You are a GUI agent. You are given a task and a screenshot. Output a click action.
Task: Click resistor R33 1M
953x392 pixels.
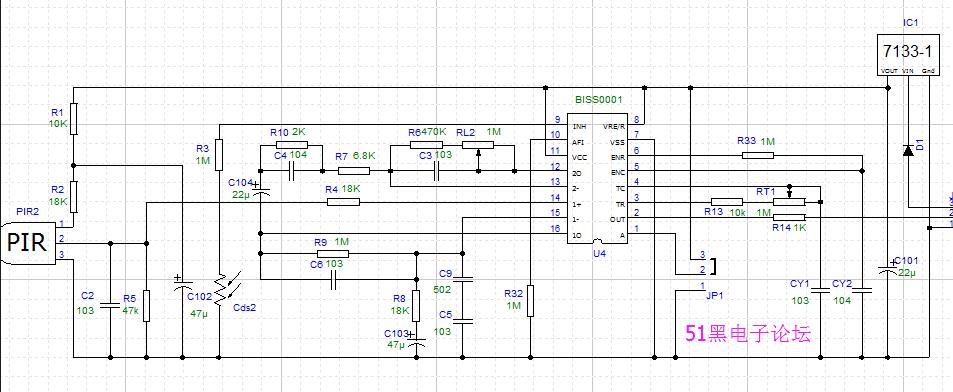click(x=757, y=155)
